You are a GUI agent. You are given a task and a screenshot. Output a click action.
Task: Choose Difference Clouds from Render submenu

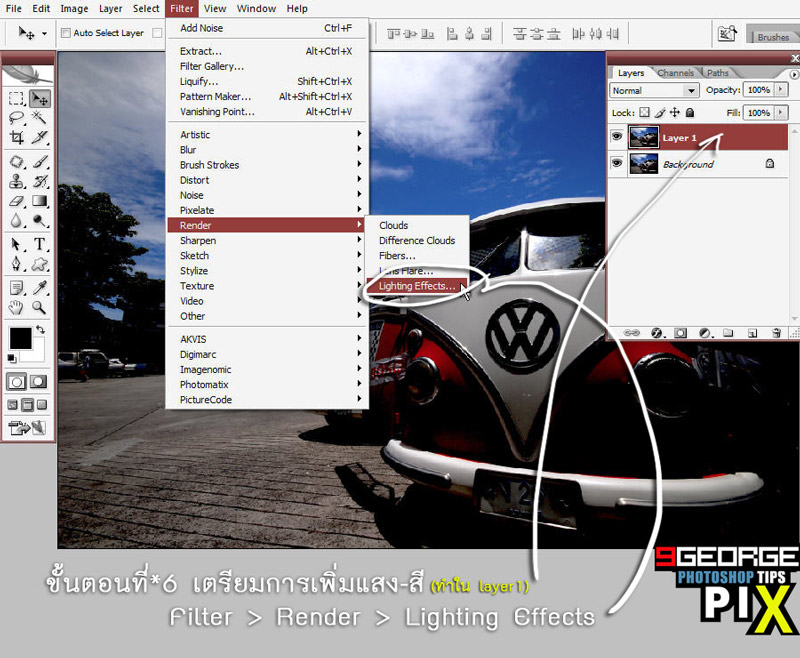pos(417,241)
